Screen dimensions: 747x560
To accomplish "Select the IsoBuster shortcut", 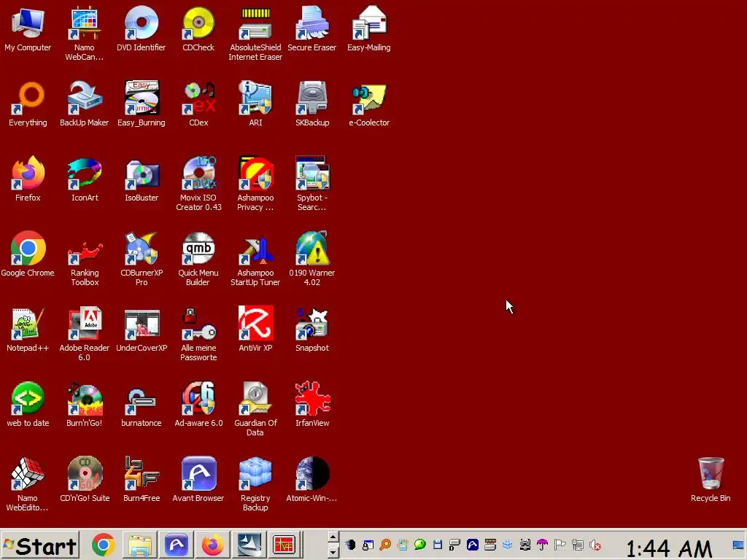I will pos(142,179).
